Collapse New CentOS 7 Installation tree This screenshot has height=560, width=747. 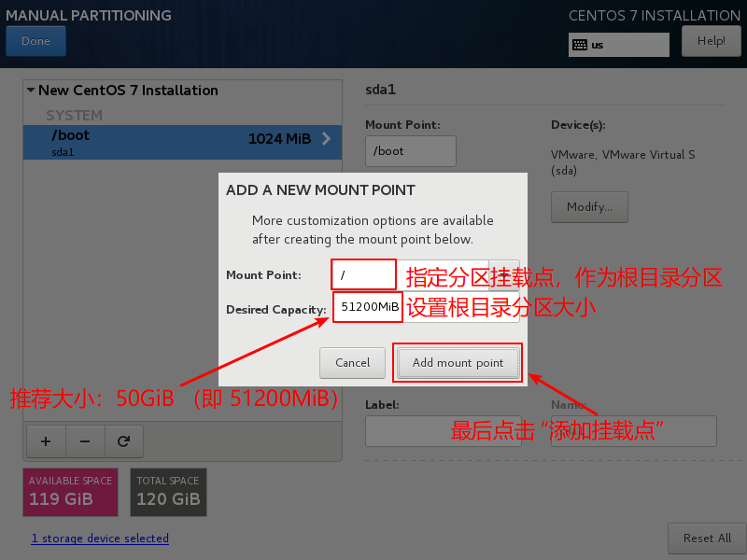click(31, 90)
